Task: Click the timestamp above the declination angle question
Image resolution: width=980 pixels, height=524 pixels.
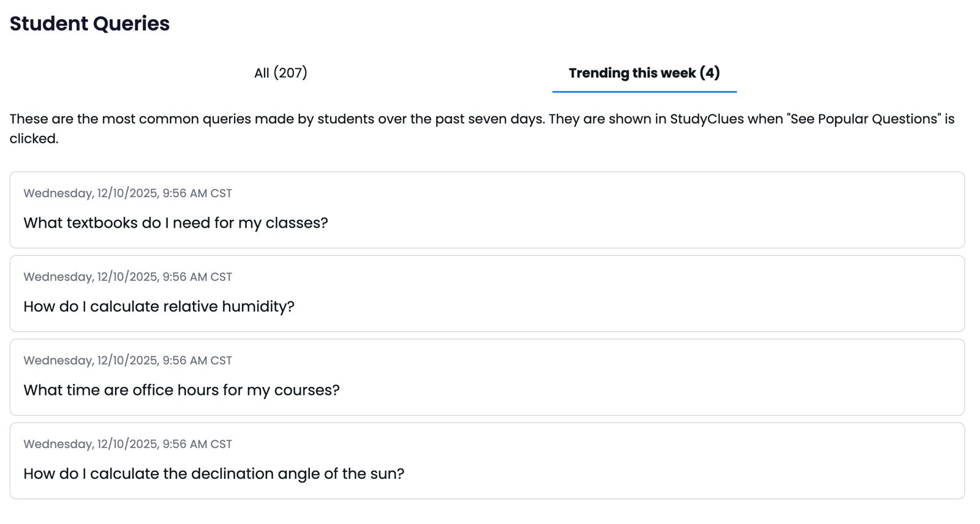Action: [x=127, y=444]
